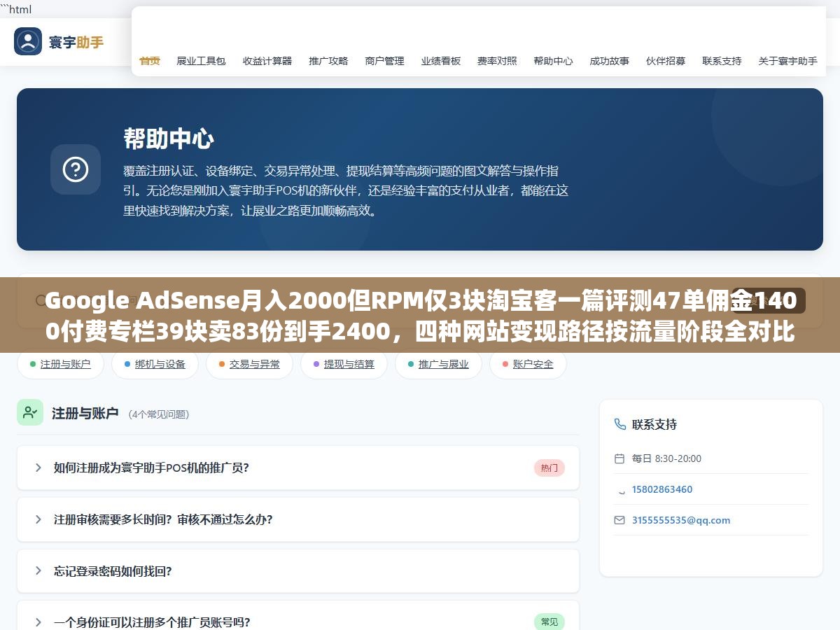Select the 账户安全 category chip
The width and height of the screenshot is (840, 630).
528,364
